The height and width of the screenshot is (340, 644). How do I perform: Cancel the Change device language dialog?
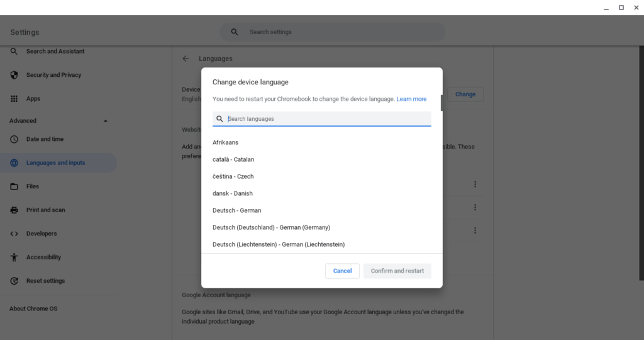[342, 271]
